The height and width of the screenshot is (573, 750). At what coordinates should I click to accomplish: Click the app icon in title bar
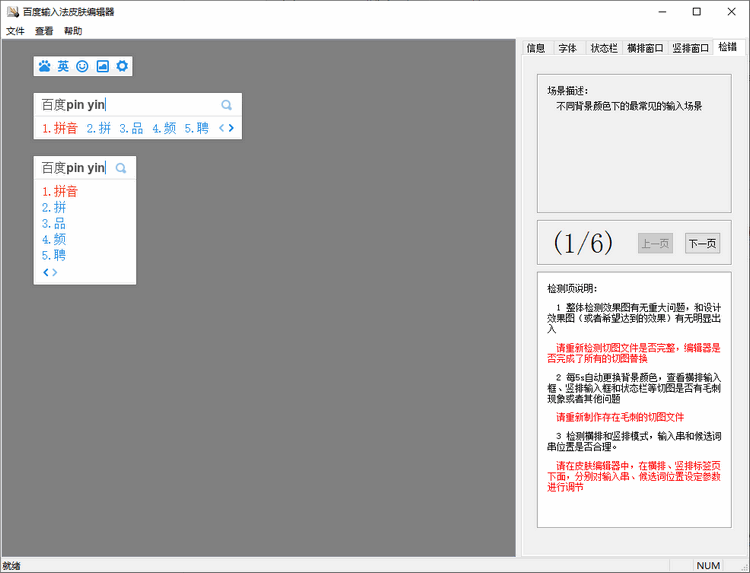tap(13, 11)
